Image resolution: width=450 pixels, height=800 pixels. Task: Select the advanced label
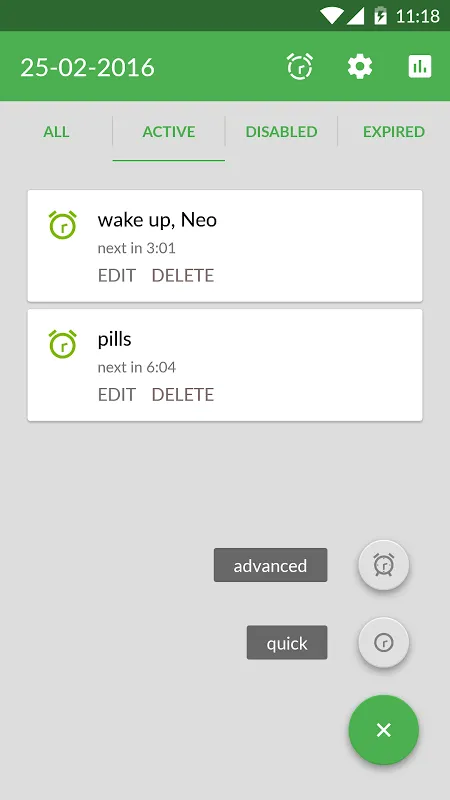tap(270, 565)
